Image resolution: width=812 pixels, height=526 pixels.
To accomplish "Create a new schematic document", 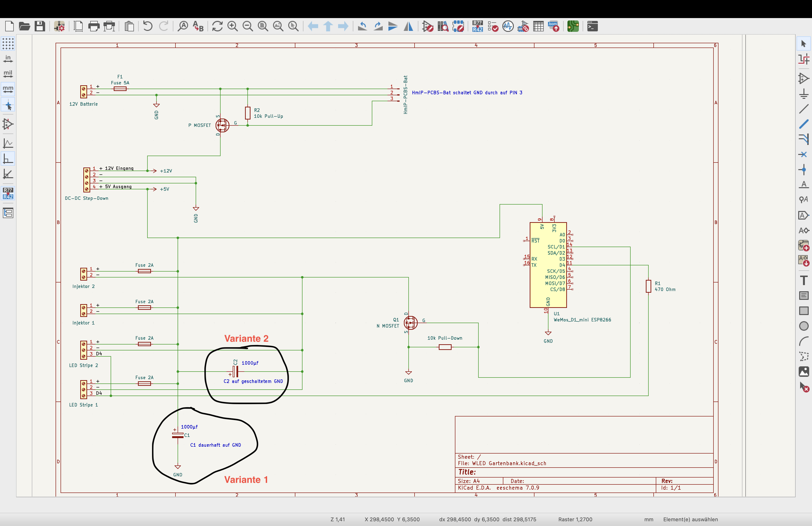I will (9, 26).
